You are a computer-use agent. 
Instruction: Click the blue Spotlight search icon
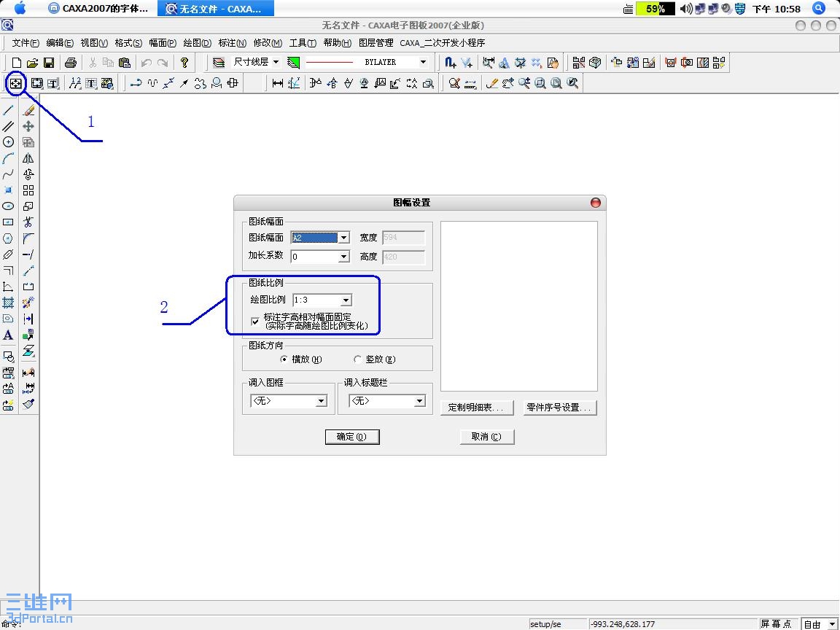pyautogui.click(x=819, y=8)
